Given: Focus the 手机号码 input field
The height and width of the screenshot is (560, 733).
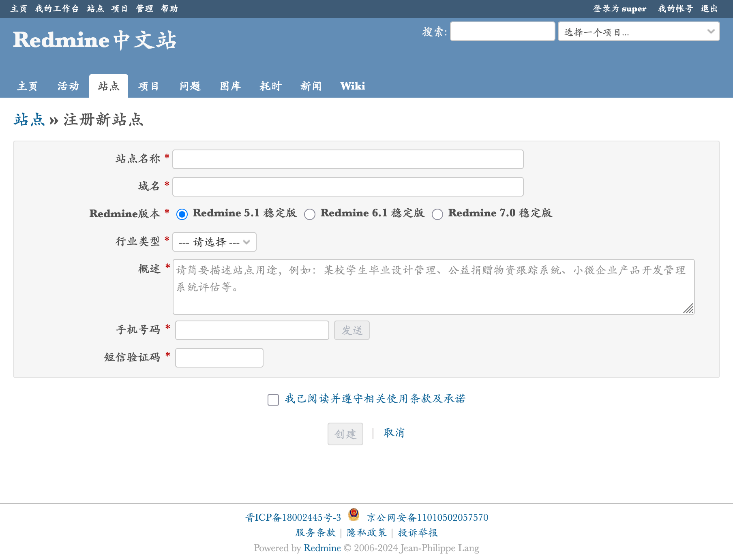Looking at the screenshot, I should tap(252, 330).
